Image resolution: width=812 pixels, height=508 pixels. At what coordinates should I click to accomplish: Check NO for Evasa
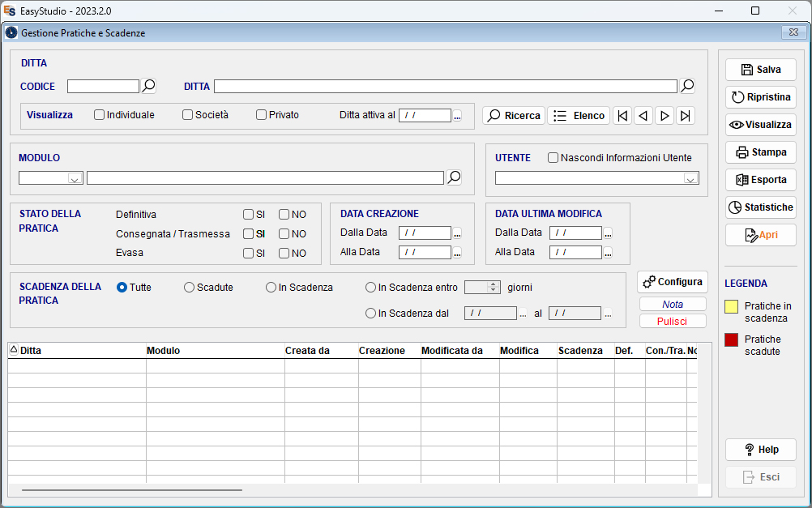284,254
